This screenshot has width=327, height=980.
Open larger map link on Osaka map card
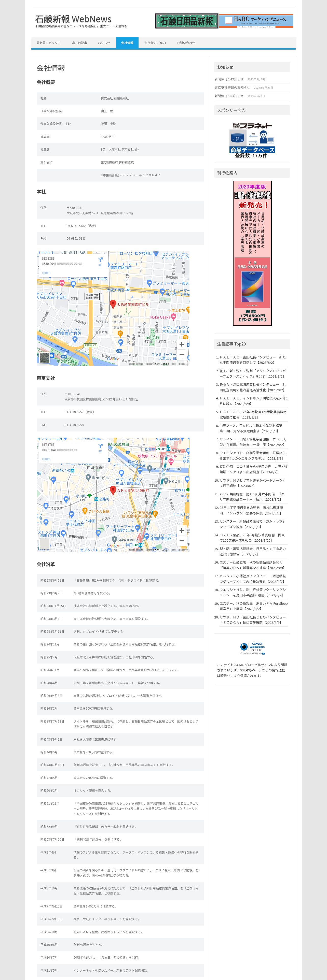click(x=46, y=273)
